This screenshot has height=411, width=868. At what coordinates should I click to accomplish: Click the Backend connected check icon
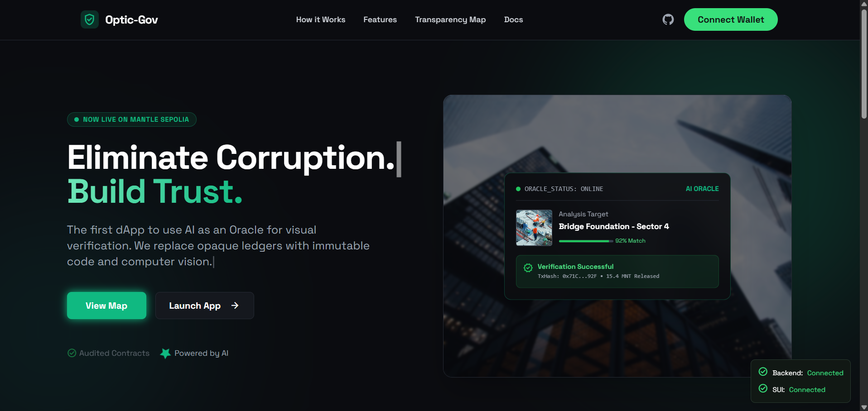click(x=763, y=372)
